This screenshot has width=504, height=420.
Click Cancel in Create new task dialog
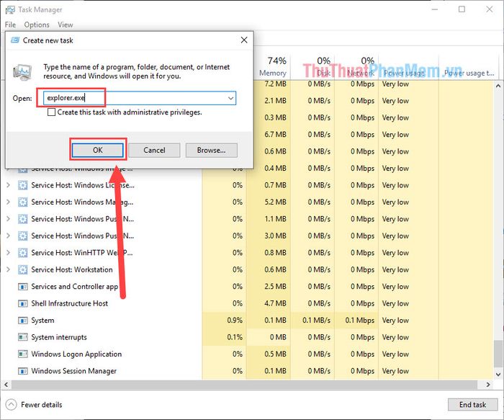point(154,150)
